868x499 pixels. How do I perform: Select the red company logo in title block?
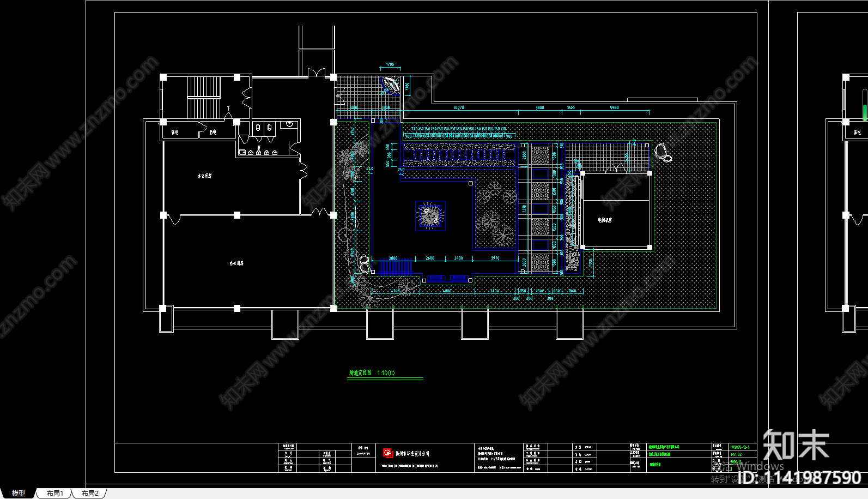point(388,453)
